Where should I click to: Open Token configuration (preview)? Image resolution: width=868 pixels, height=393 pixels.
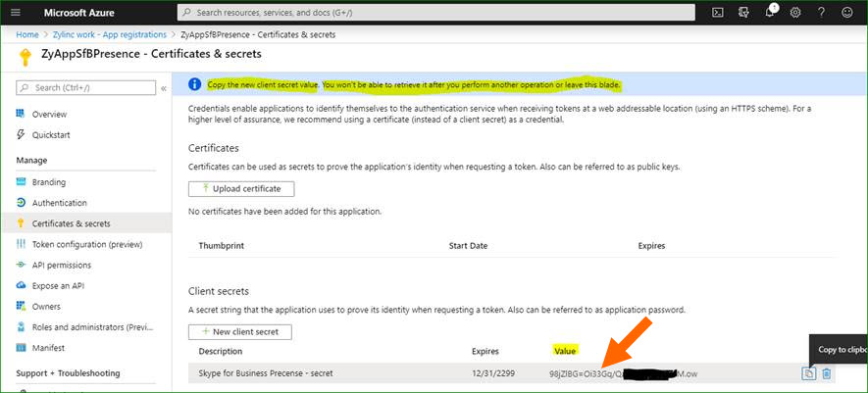tap(87, 244)
